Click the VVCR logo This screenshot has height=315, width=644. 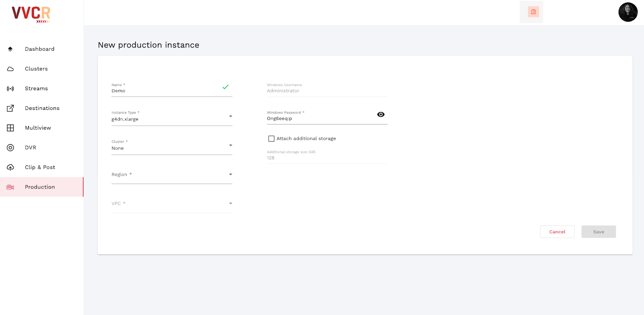[x=31, y=15]
